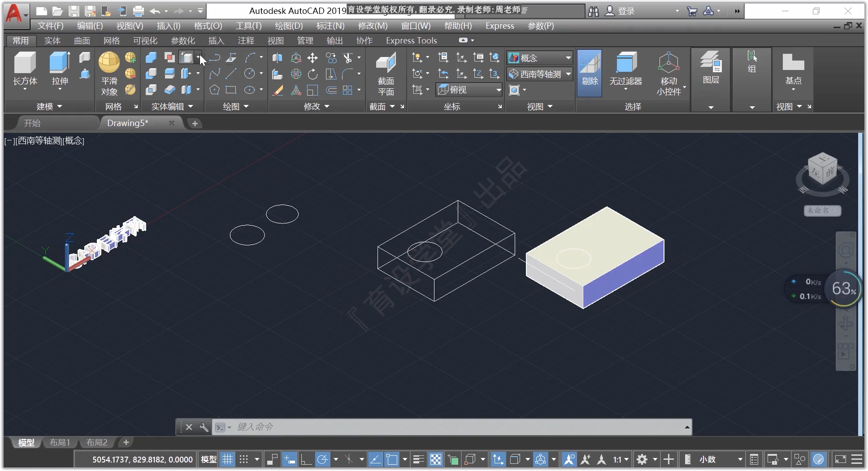Select the 3D Mirror tool icon
The width and height of the screenshot is (868, 471).
(x=278, y=57)
